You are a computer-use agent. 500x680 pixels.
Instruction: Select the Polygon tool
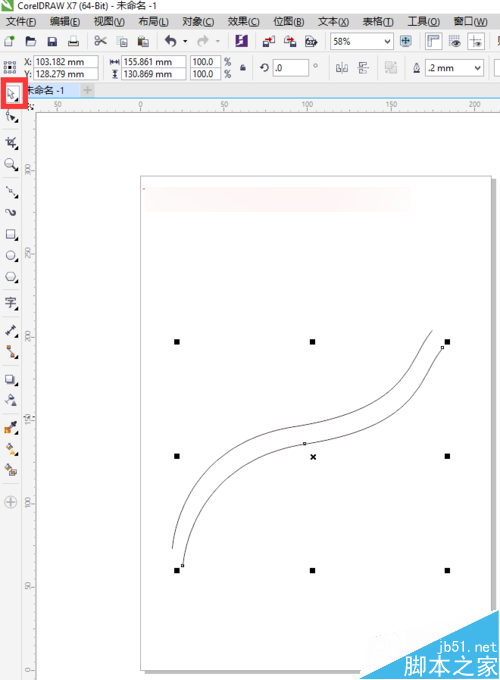pos(11,277)
